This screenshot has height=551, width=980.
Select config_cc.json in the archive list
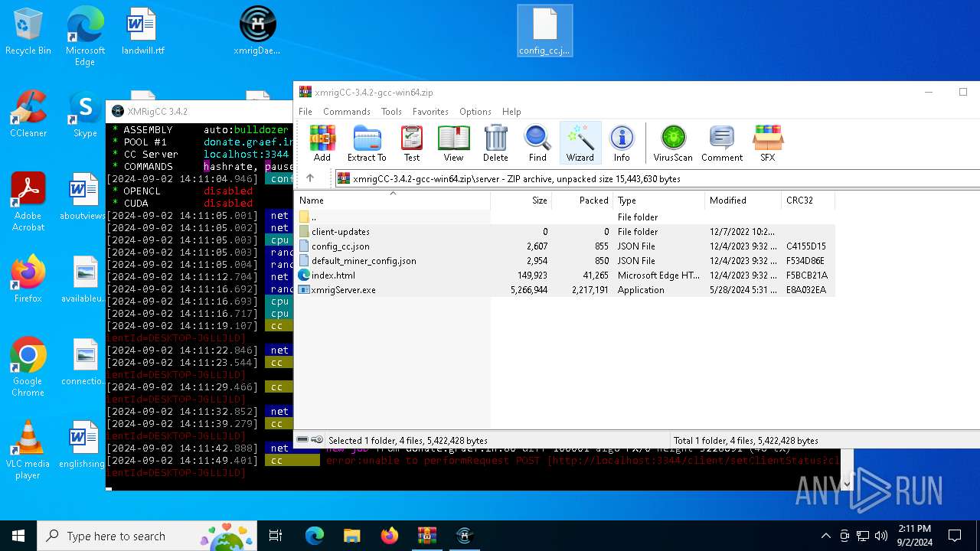coord(564,246)
